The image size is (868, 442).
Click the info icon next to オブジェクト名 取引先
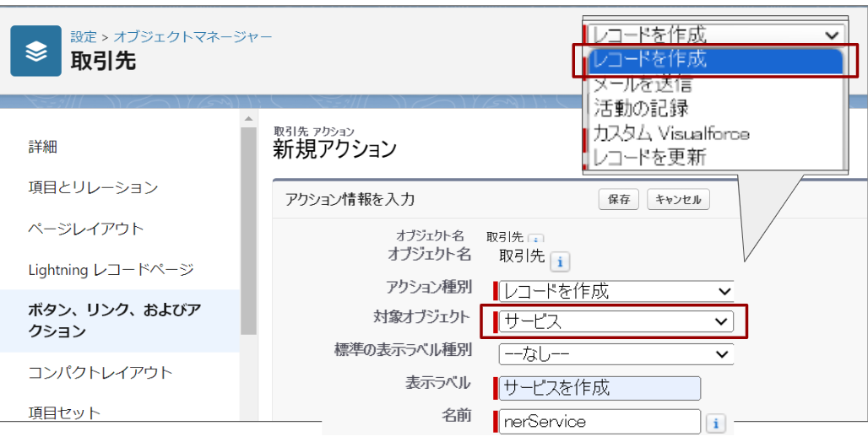(560, 261)
